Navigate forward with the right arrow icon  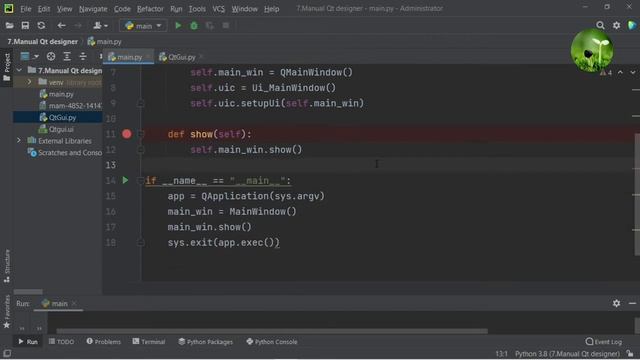pos(78,26)
